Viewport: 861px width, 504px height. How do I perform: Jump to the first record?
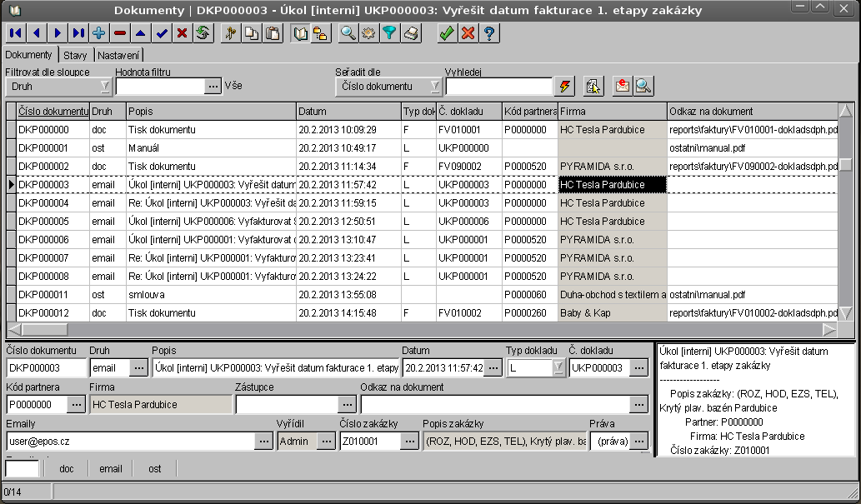16,33
